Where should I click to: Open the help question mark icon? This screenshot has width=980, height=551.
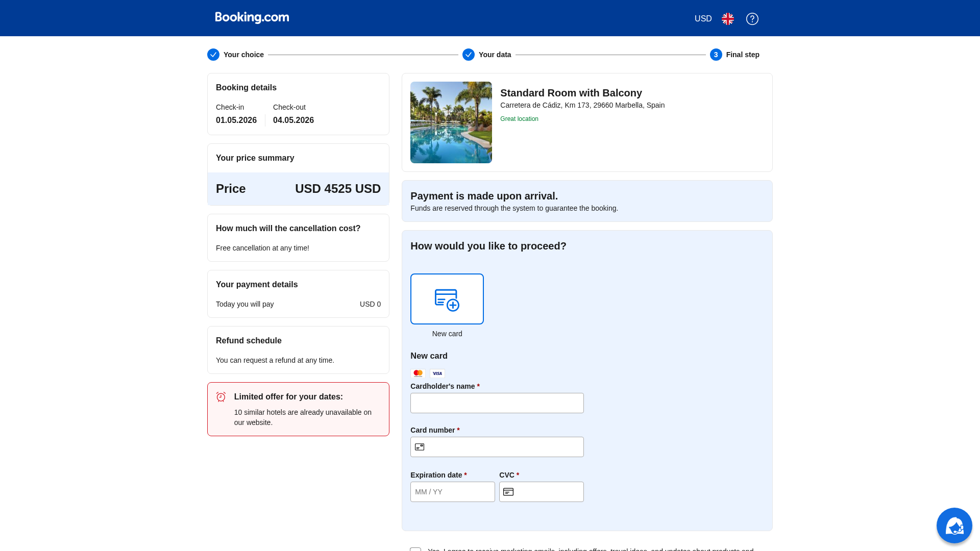[752, 18]
